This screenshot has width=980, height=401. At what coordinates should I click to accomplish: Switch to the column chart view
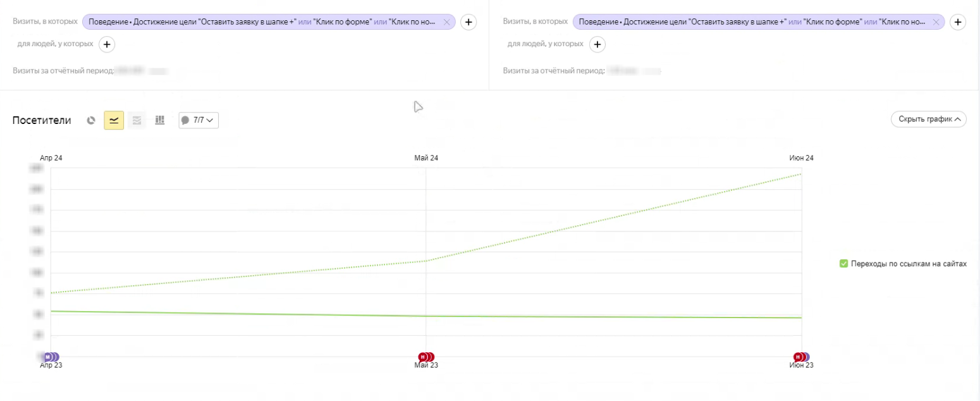click(x=159, y=120)
